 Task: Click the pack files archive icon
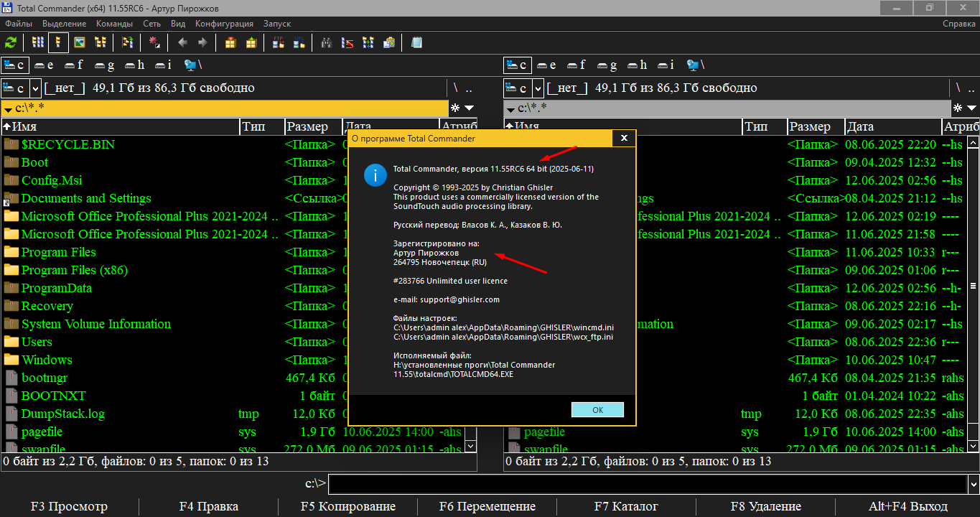pos(230,43)
